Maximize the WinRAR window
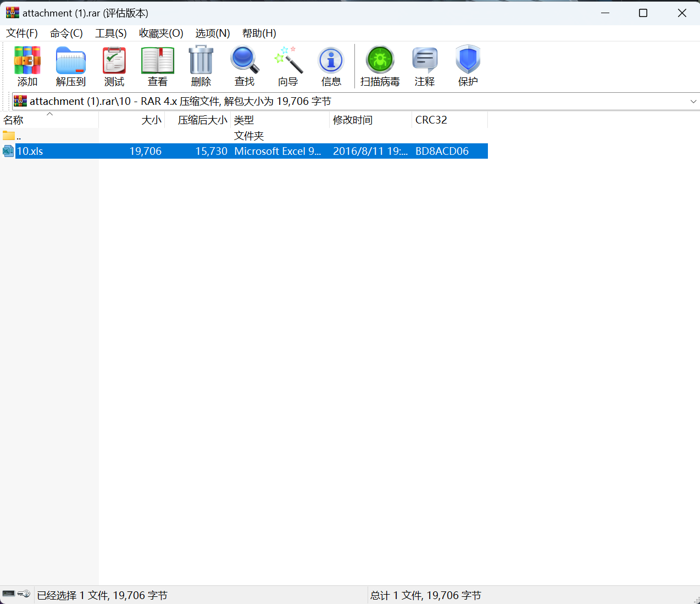The height and width of the screenshot is (604, 700). [x=643, y=13]
